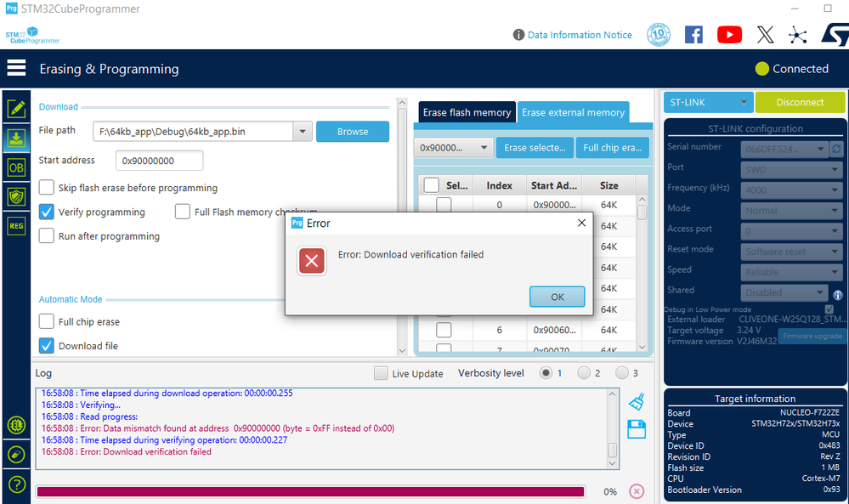The width and height of the screenshot is (849, 504).
Task: Toggle Skip flash erase before programming
Action: click(x=47, y=187)
